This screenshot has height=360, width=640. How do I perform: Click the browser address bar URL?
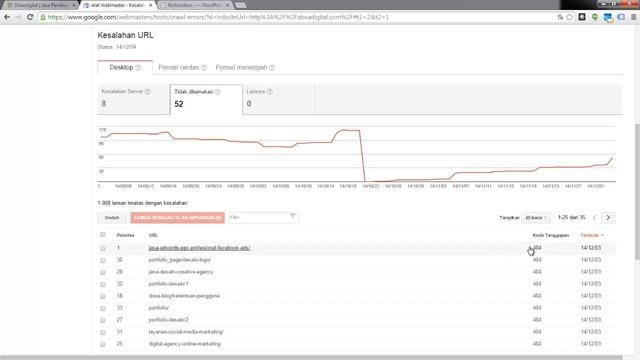click(218, 17)
